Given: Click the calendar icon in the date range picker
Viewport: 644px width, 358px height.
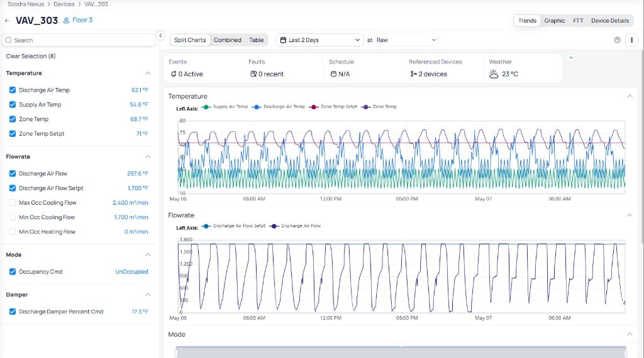Looking at the screenshot, I should tap(283, 40).
